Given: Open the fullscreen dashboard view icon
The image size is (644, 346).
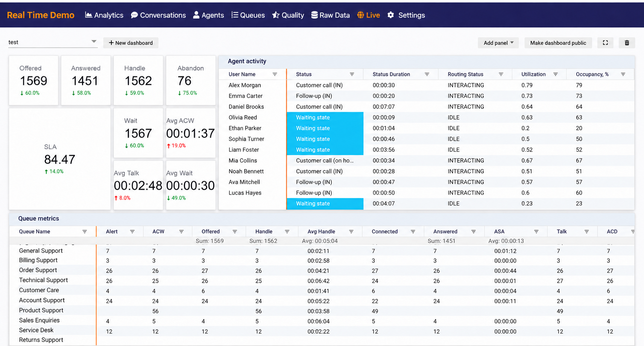Looking at the screenshot, I should pos(605,43).
